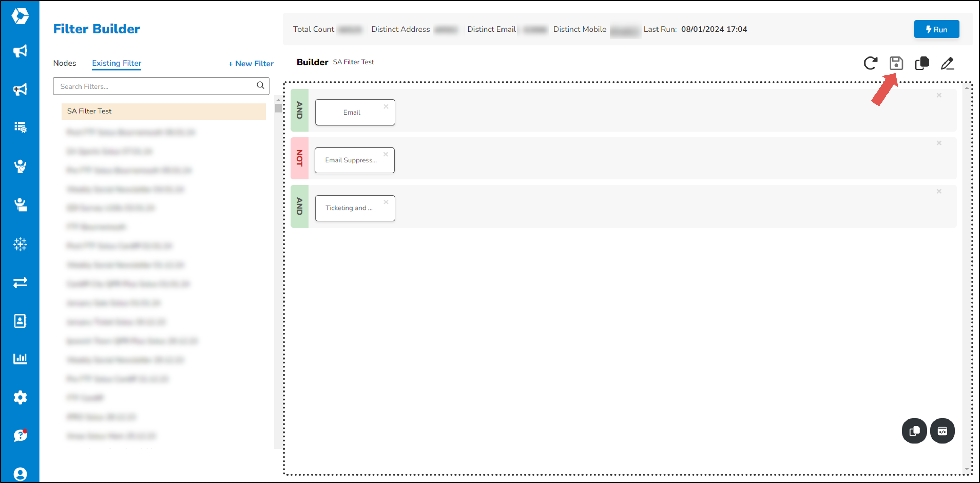Click inside the Search Filters field
Screen dimensions: 980x483
(152, 86)
